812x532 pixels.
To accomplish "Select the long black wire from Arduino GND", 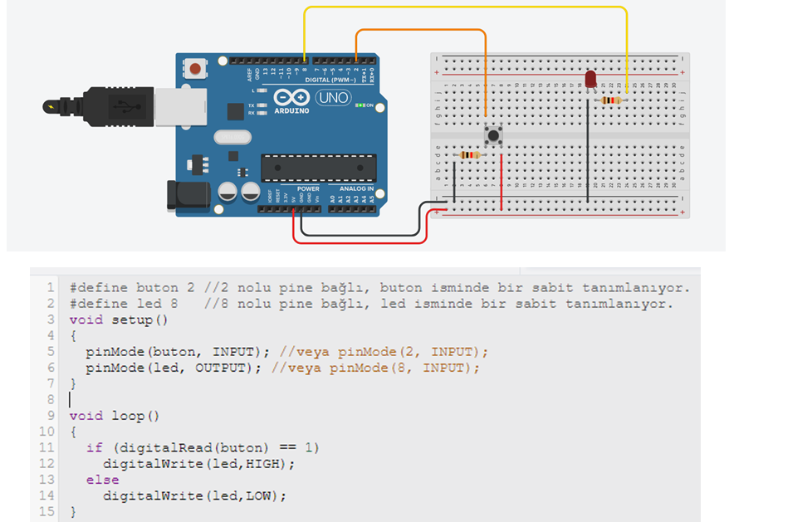I will tap(359, 233).
